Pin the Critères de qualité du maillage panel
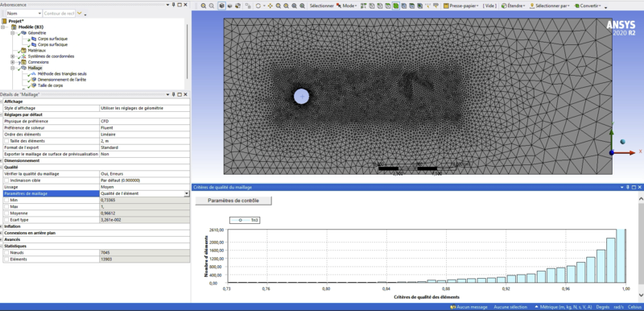The height and width of the screenshot is (311, 644). click(x=629, y=188)
